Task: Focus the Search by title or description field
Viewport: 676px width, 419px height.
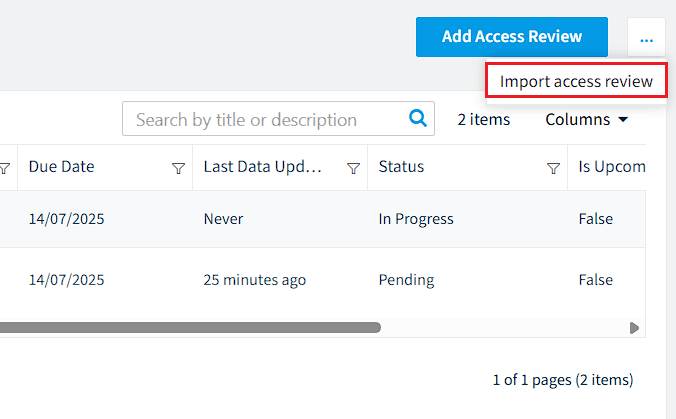Action: (278, 119)
